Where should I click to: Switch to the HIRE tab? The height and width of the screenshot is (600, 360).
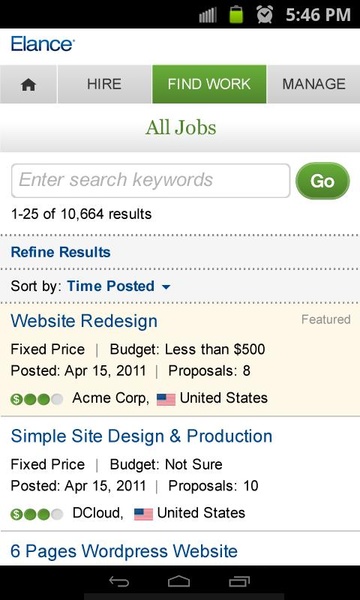(x=104, y=84)
